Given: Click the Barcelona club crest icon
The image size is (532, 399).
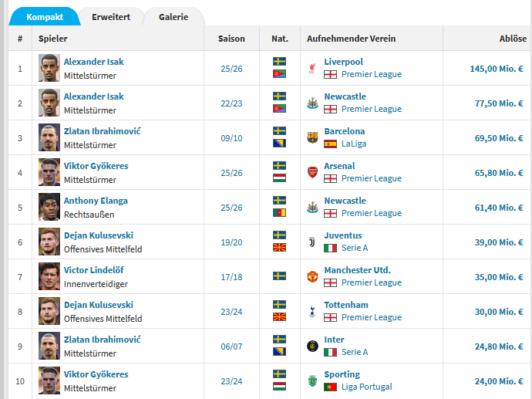Looking at the screenshot, I should 312,137.
